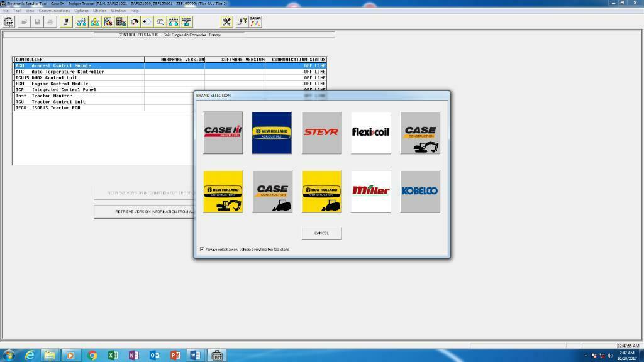Click the volume icon in system tray
Image resolution: width=644 pixels, height=362 pixels.
tap(610, 356)
